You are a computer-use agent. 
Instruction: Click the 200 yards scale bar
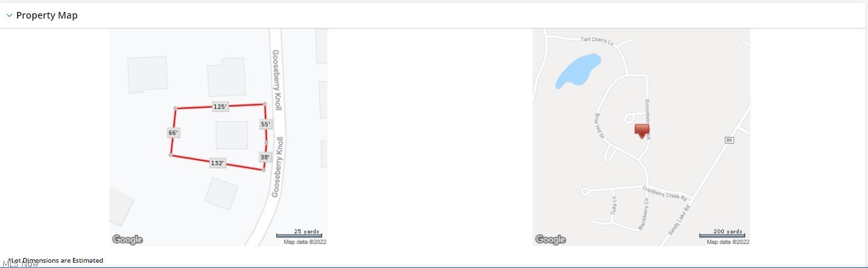click(722, 233)
